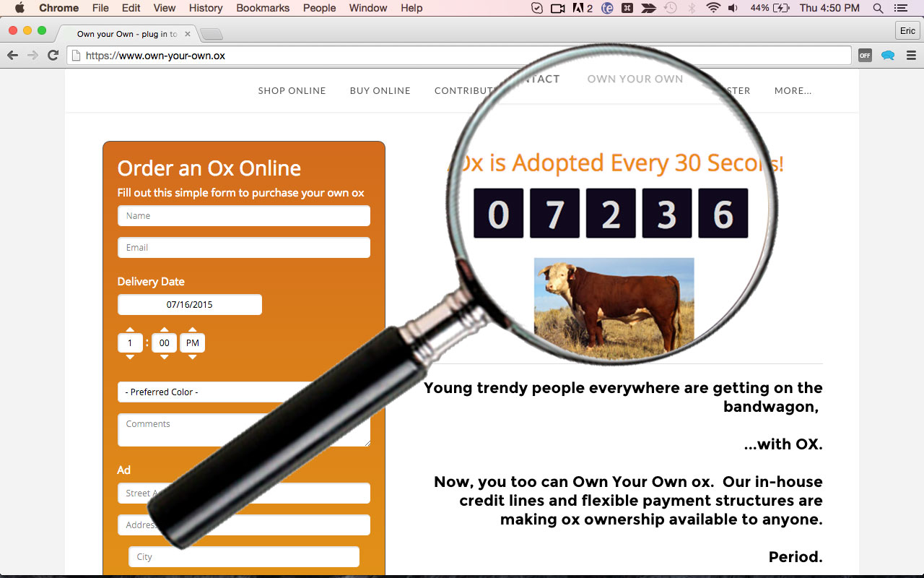
Task: Click the counter digit 7
Action: click(554, 213)
